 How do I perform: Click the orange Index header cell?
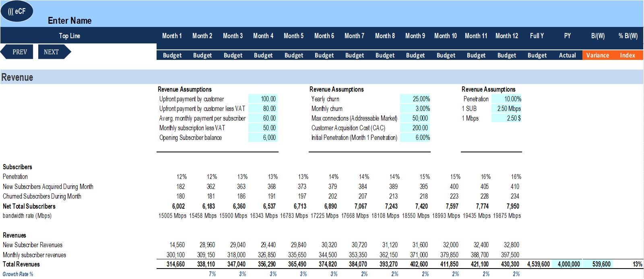[628, 55]
